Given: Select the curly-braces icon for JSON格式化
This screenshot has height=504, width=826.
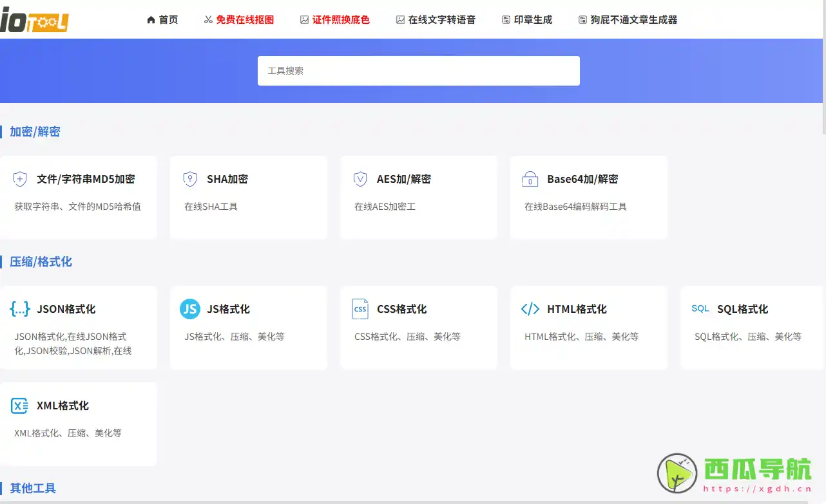Looking at the screenshot, I should pos(20,309).
